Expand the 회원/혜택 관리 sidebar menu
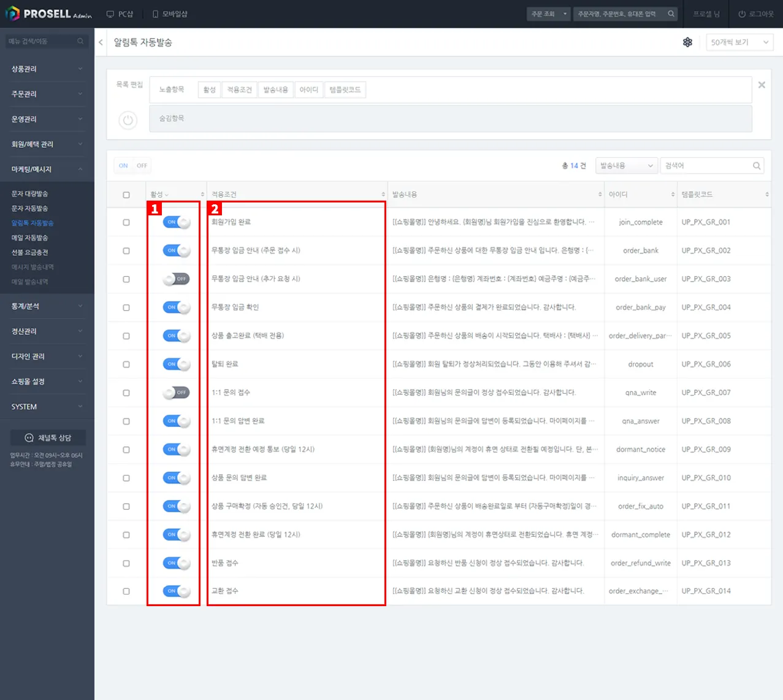Image resolution: width=783 pixels, height=700 pixels. click(x=47, y=144)
